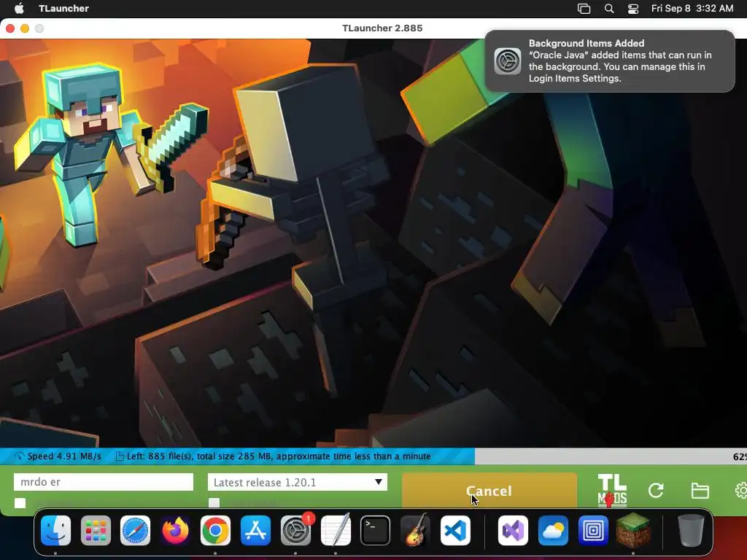This screenshot has height=560, width=747.
Task: Cancel the download in progress
Action: (x=489, y=491)
